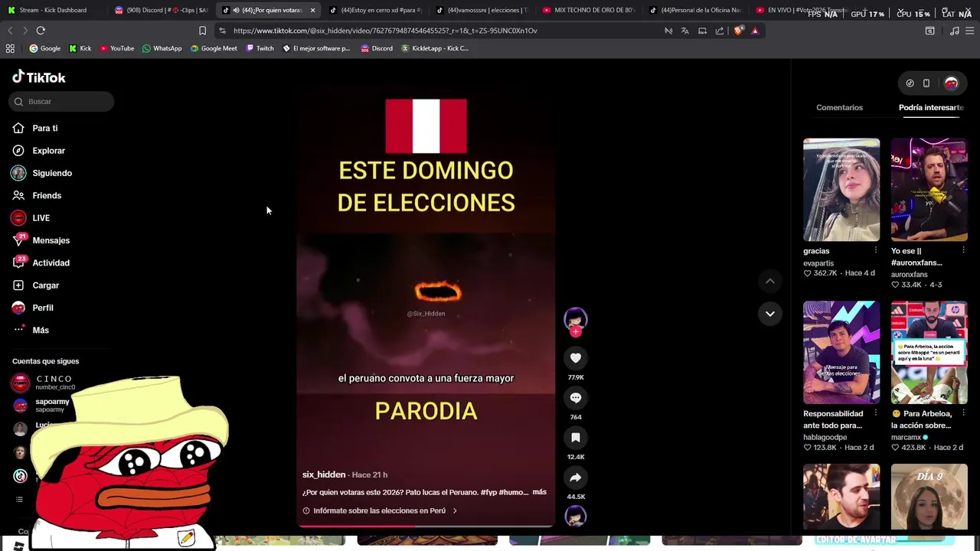This screenshot has width=980, height=551.
Task: Open the TikTok logo home link
Action: click(39, 77)
